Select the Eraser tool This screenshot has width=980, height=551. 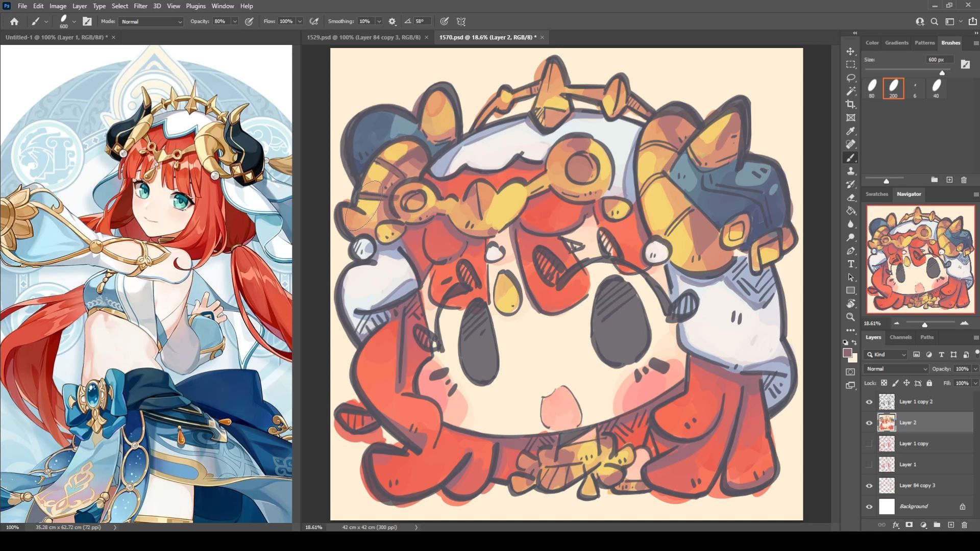coord(850,197)
